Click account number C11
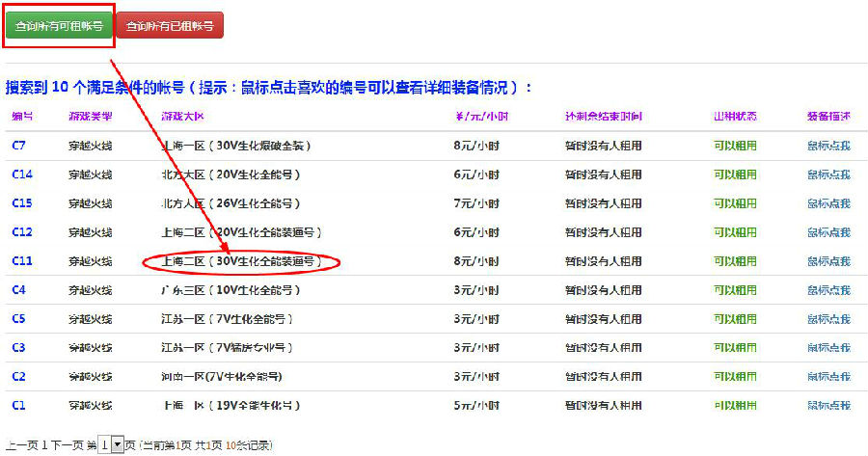 pos(21,261)
